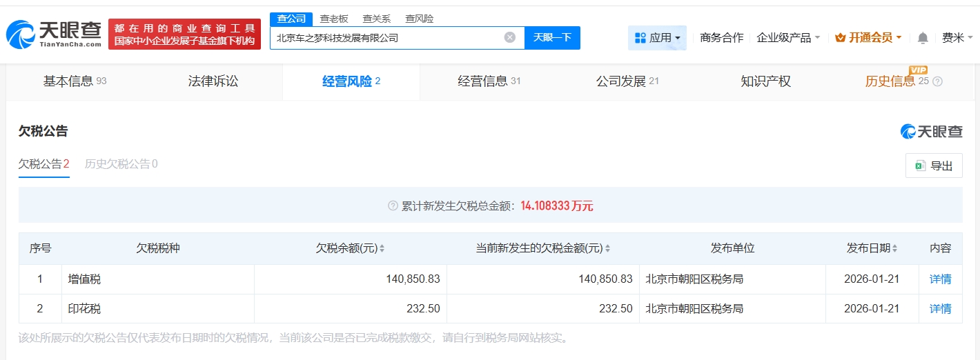Image resolution: width=980 pixels, height=360 pixels.
Task: Expand the 企业级产品 menu
Action: click(x=788, y=38)
